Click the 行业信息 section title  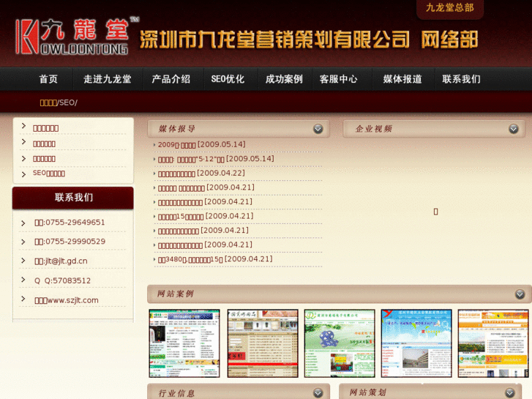pos(177,393)
